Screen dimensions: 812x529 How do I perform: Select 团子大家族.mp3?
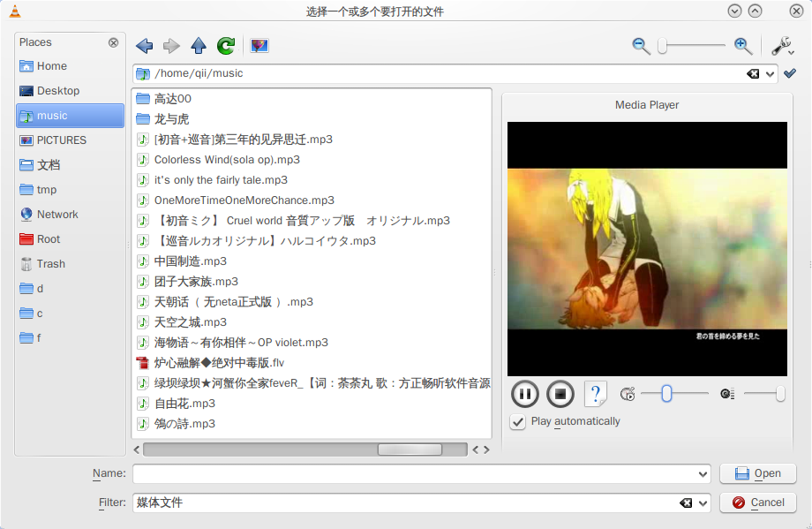187,282
